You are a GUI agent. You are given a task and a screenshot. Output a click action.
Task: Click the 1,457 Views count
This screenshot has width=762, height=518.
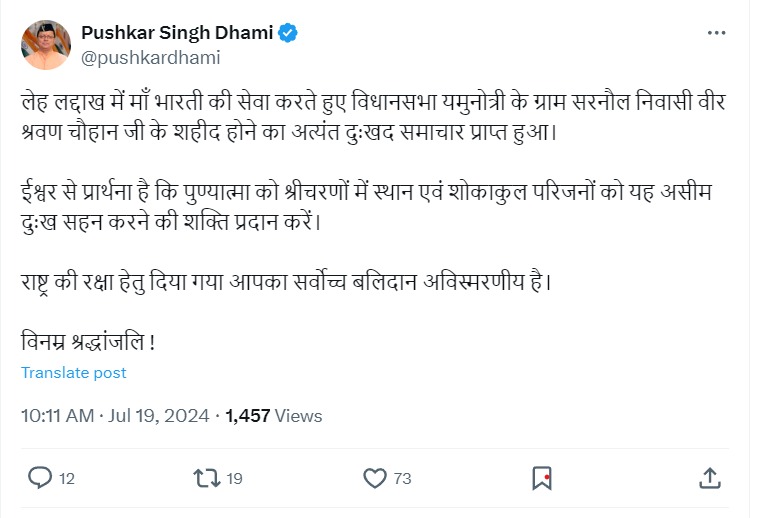coord(274,415)
